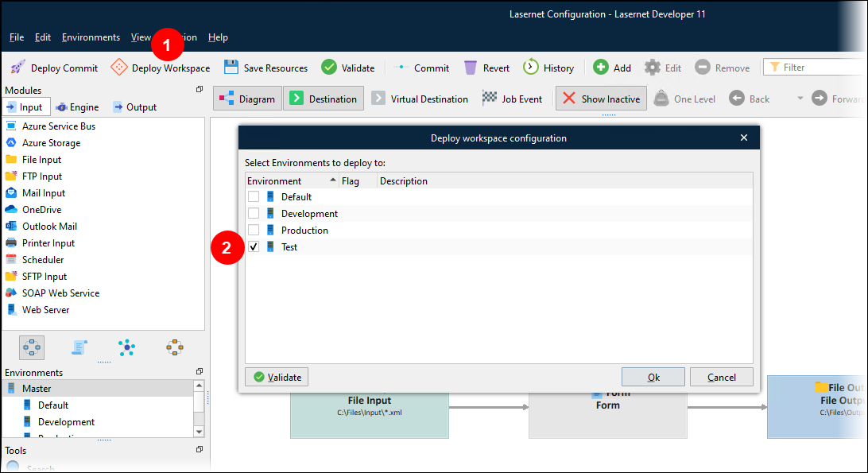Select Azure Service Bus module
Image resolution: width=868 pixels, height=473 pixels.
(59, 126)
